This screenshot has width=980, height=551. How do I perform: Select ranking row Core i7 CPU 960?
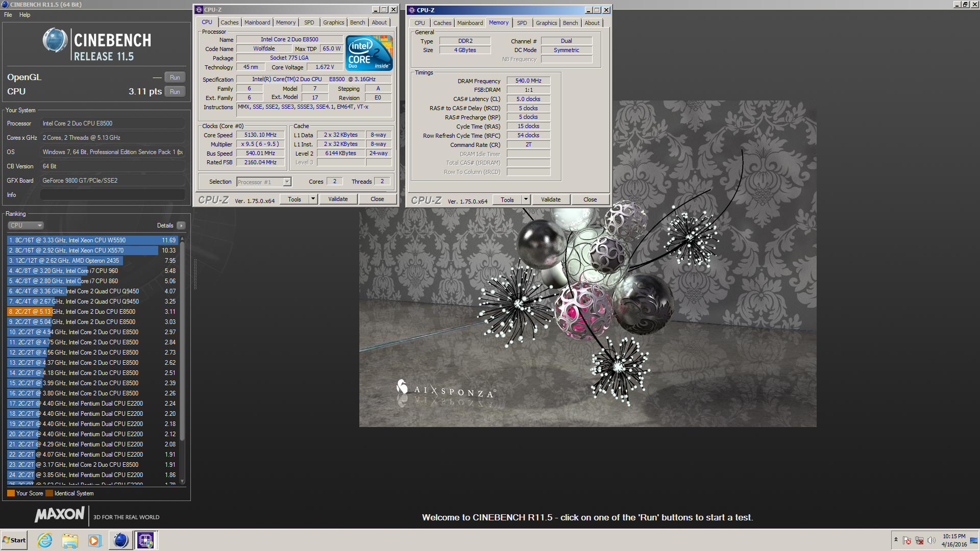92,271
